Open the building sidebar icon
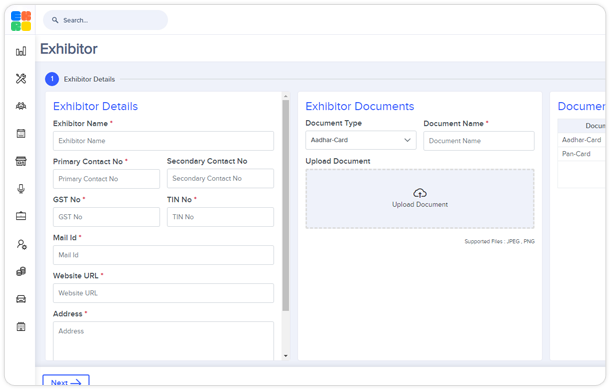610x390 pixels. pos(21,327)
